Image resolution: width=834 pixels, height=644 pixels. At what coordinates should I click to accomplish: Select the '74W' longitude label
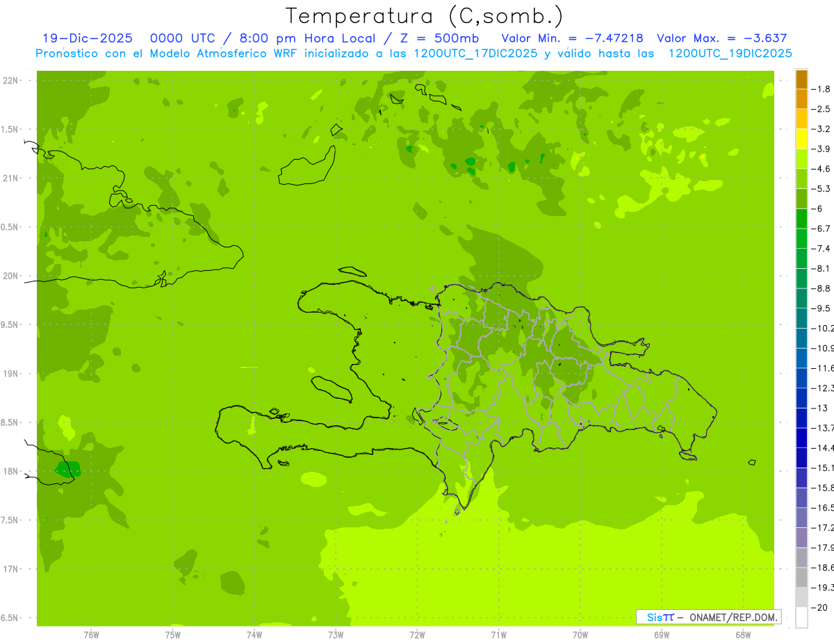[x=254, y=634]
